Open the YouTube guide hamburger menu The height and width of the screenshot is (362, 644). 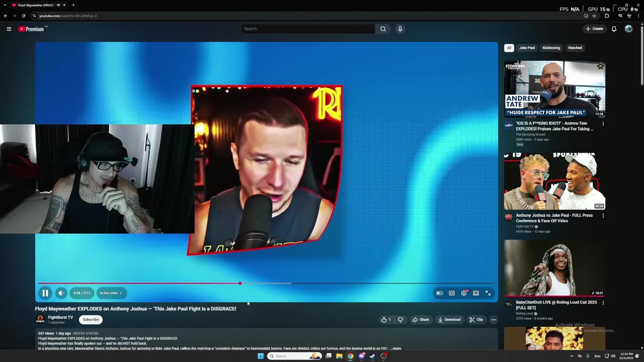click(x=9, y=29)
